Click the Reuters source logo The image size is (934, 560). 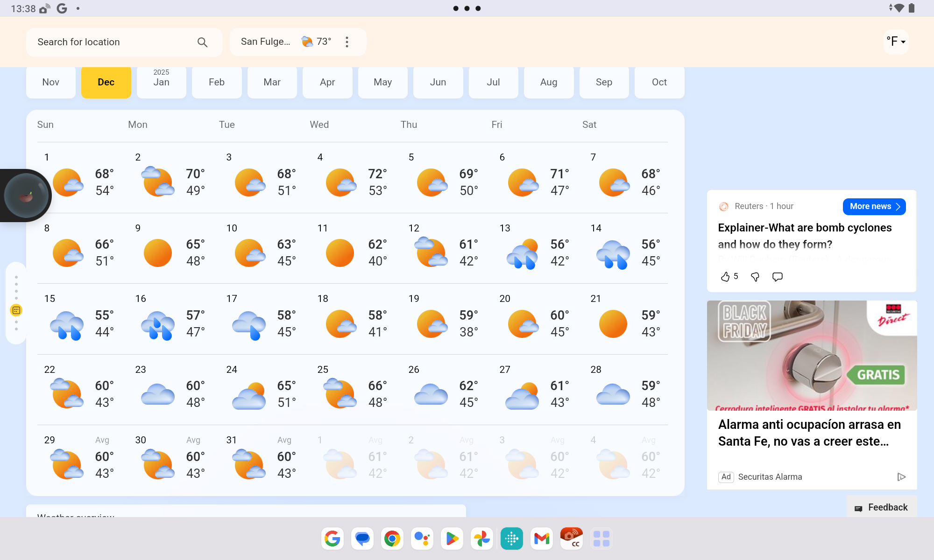pos(724,206)
